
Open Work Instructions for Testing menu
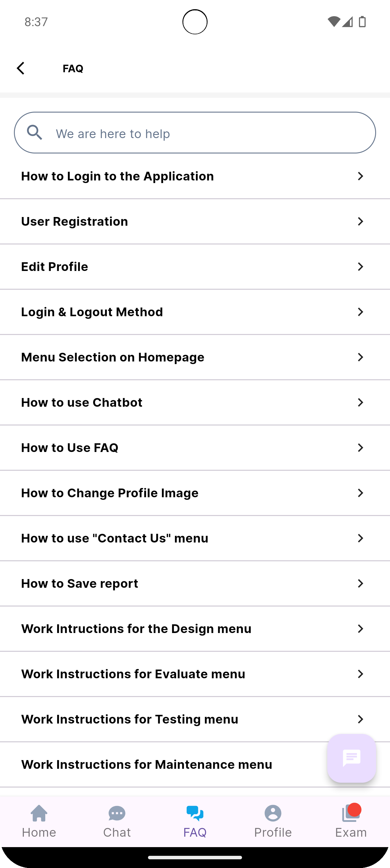click(195, 719)
